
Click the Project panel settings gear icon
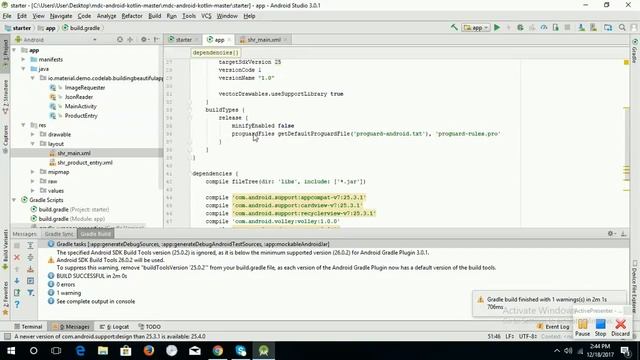click(144, 40)
